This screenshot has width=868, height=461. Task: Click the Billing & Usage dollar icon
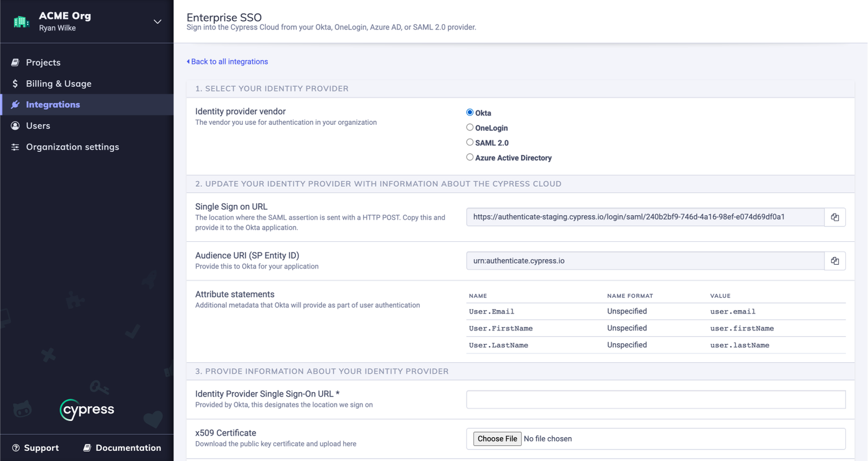(15, 83)
